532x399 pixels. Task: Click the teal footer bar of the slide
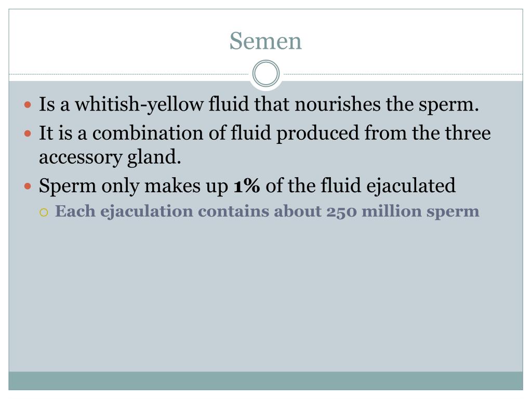coord(265,381)
